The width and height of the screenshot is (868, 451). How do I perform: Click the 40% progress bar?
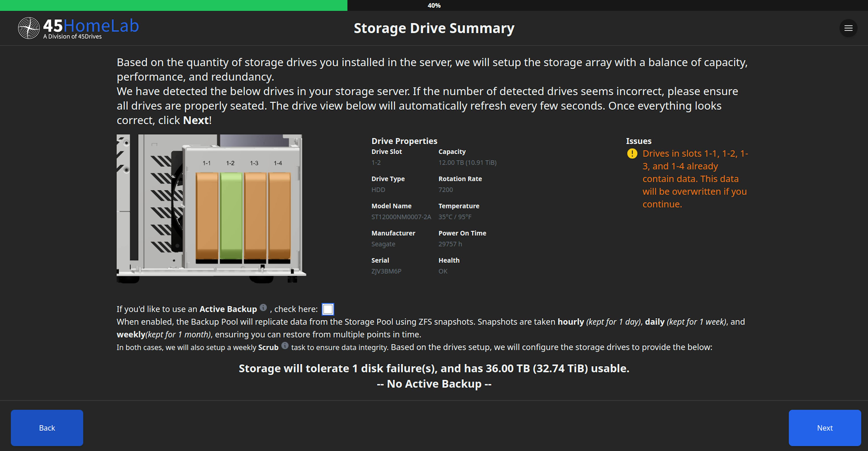[434, 5]
